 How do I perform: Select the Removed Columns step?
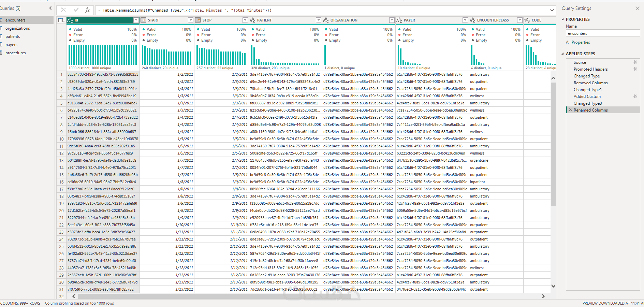point(603,83)
